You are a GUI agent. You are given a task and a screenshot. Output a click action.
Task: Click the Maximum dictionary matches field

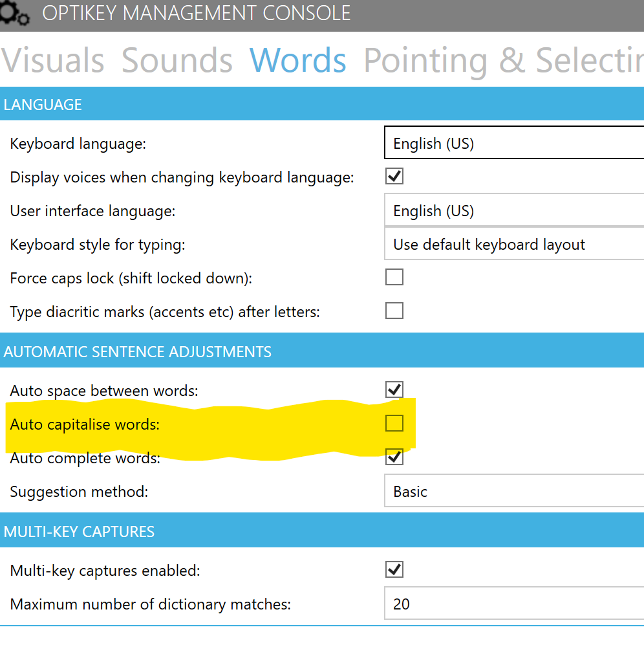(x=514, y=603)
